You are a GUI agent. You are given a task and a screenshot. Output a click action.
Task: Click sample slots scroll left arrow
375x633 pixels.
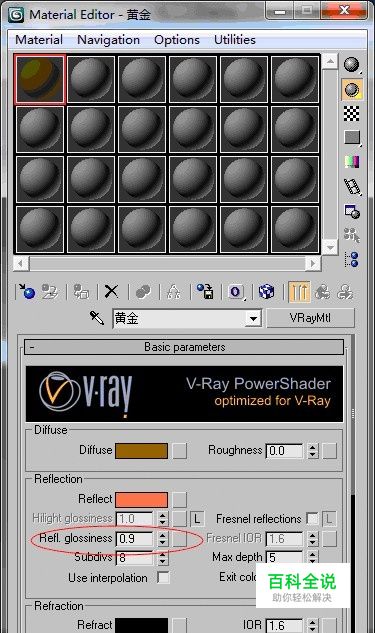(21, 264)
